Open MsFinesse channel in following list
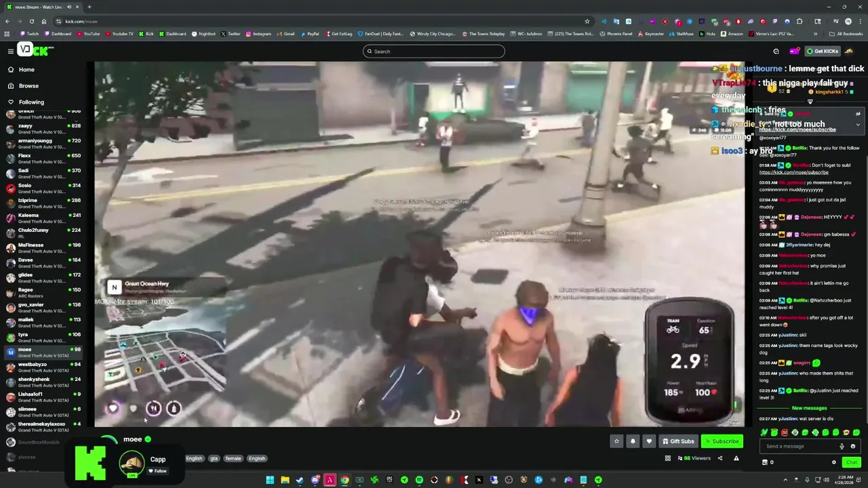Screen dimensions: 868x488 click(x=43, y=247)
